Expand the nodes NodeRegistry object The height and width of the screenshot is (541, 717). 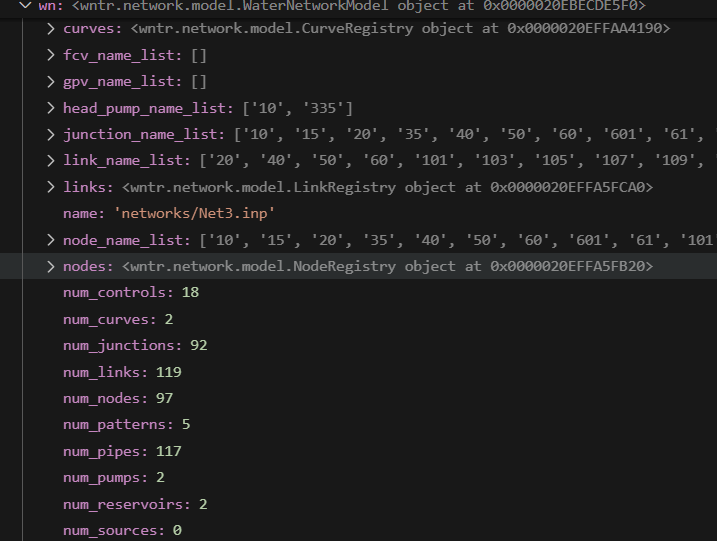(x=51, y=266)
